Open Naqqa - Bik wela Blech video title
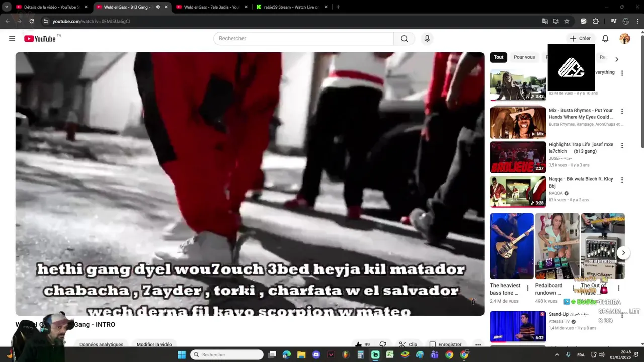The image size is (644, 362). pos(581,183)
